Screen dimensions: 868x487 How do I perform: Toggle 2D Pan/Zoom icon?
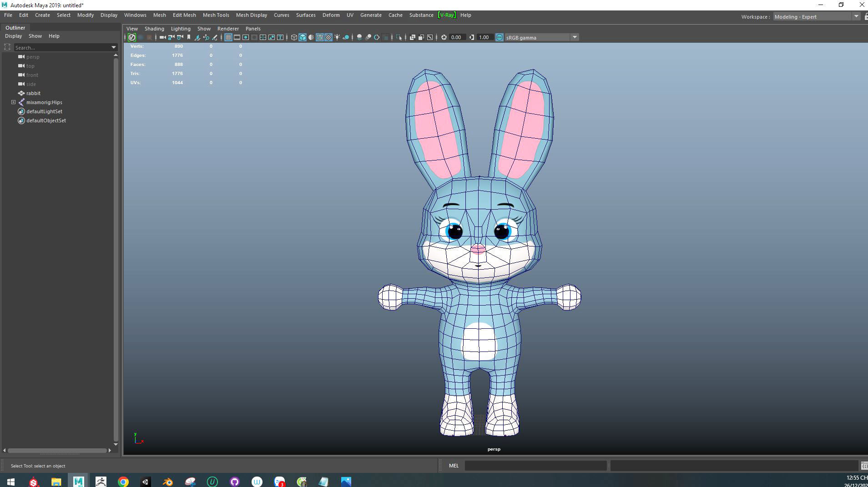point(206,37)
